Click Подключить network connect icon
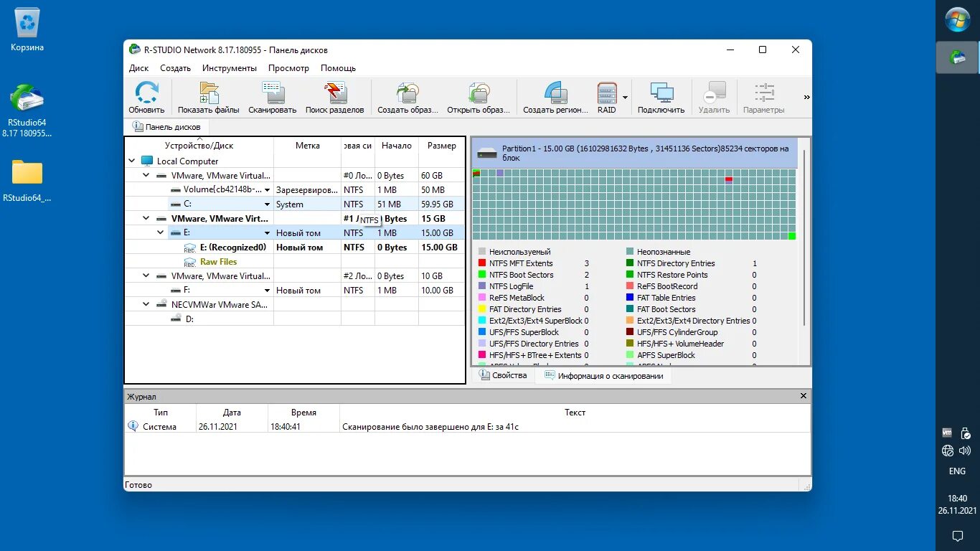The width and height of the screenshot is (980, 551). (661, 98)
